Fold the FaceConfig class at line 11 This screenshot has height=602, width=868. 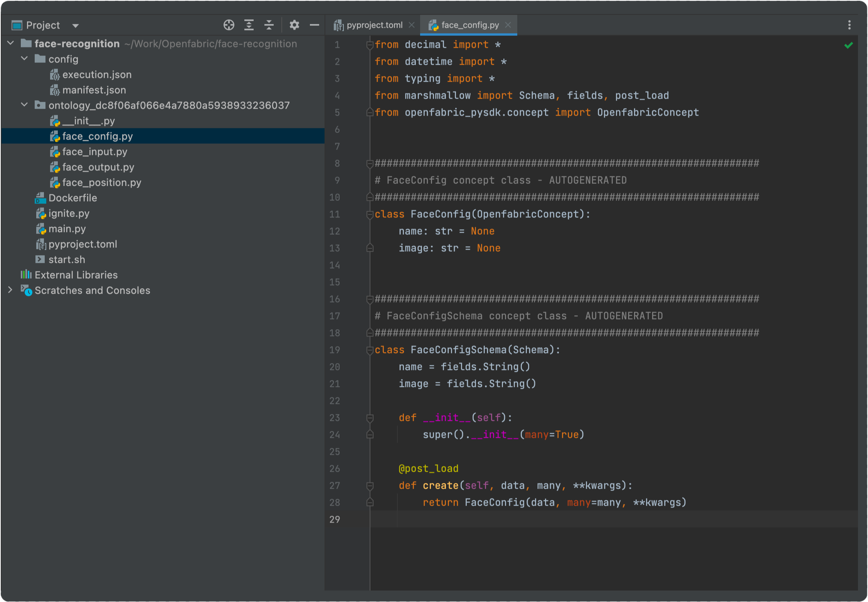(x=370, y=215)
